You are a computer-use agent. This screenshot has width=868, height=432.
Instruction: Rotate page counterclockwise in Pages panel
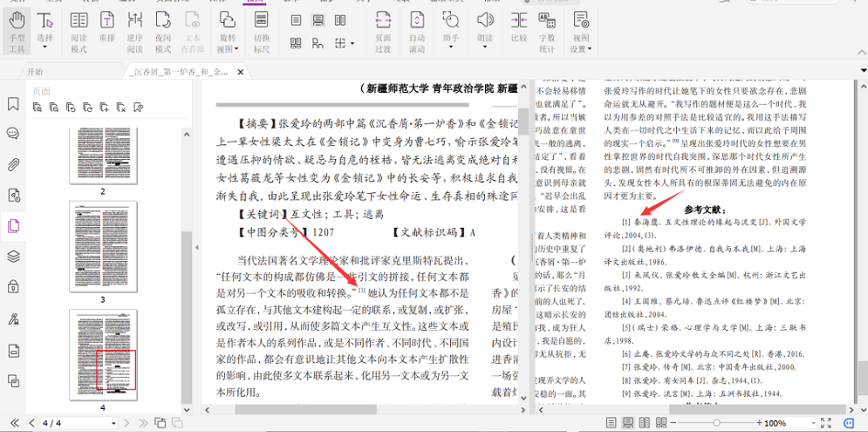click(x=71, y=108)
